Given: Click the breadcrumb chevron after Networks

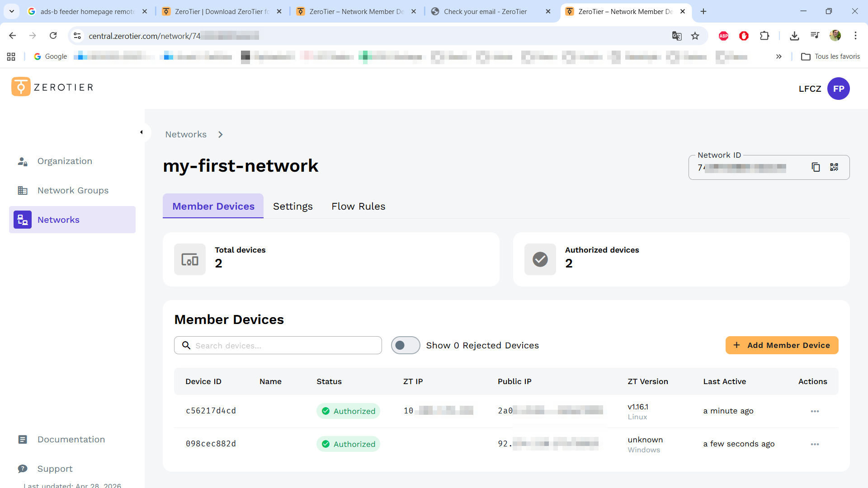Looking at the screenshot, I should click(220, 135).
